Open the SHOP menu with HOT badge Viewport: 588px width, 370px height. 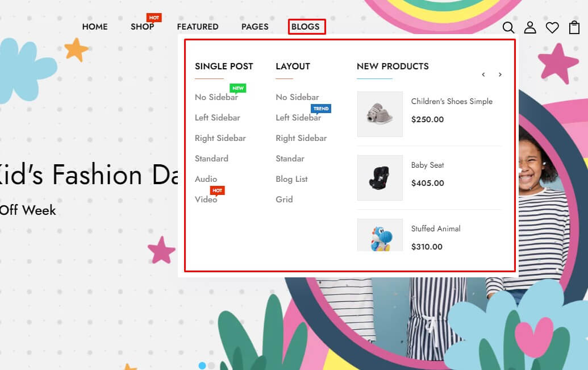[142, 27]
